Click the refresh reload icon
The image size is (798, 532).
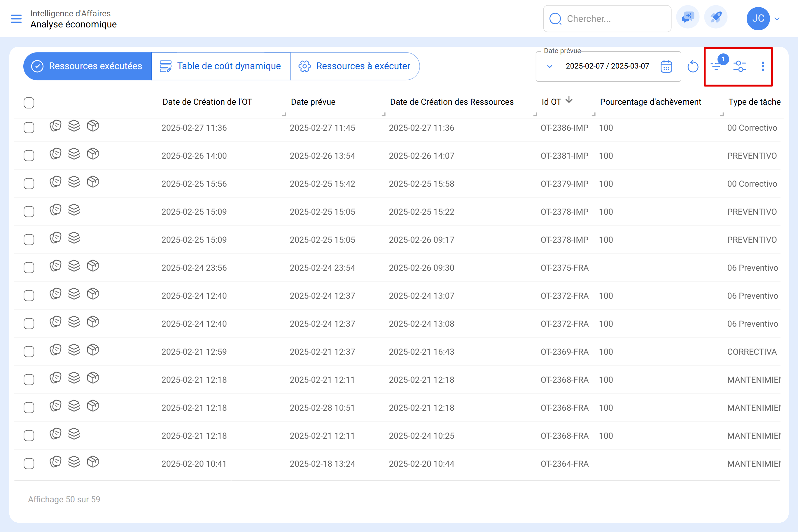coord(692,66)
